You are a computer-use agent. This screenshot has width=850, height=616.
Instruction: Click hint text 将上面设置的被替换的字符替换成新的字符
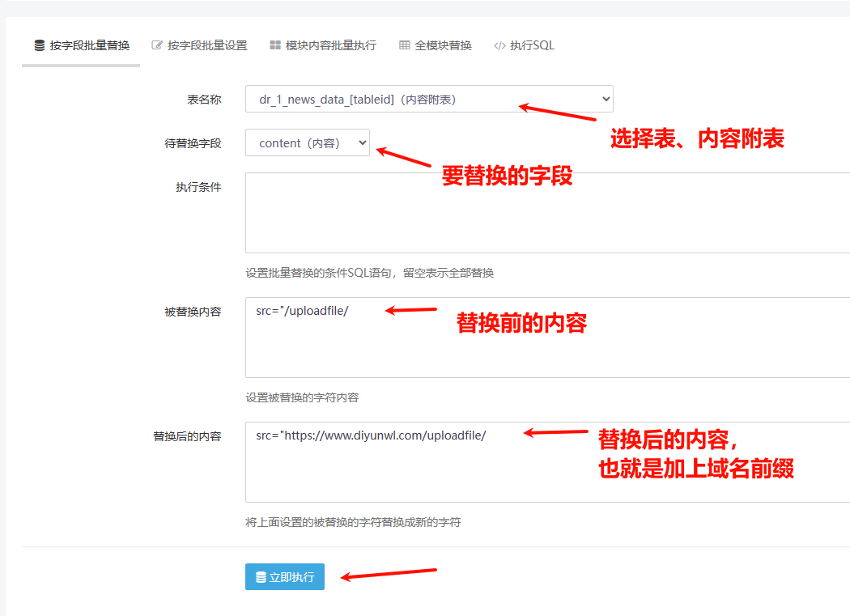point(353,522)
